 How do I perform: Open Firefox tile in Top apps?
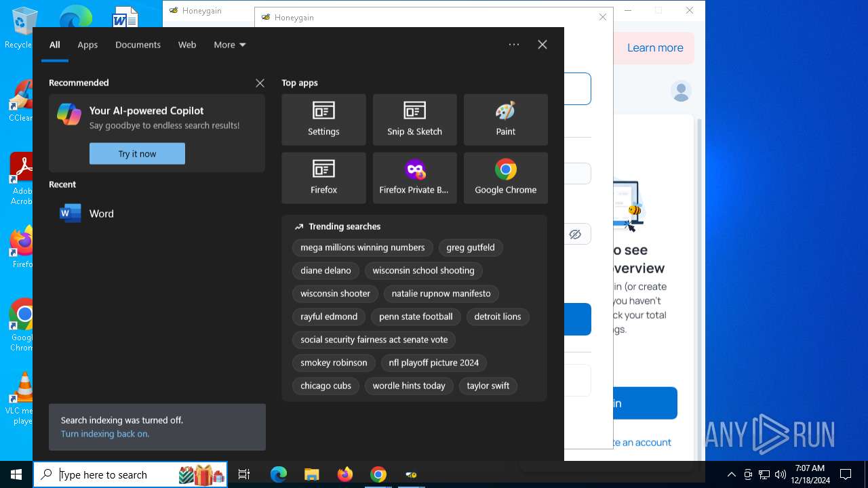point(323,178)
